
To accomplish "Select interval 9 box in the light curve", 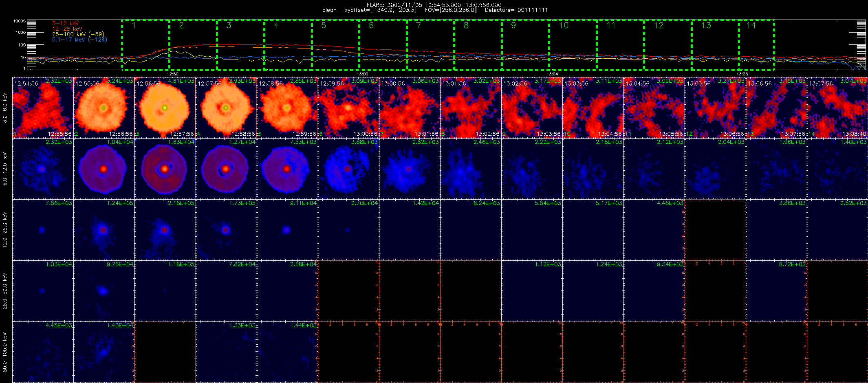I will pyautogui.click(x=525, y=44).
